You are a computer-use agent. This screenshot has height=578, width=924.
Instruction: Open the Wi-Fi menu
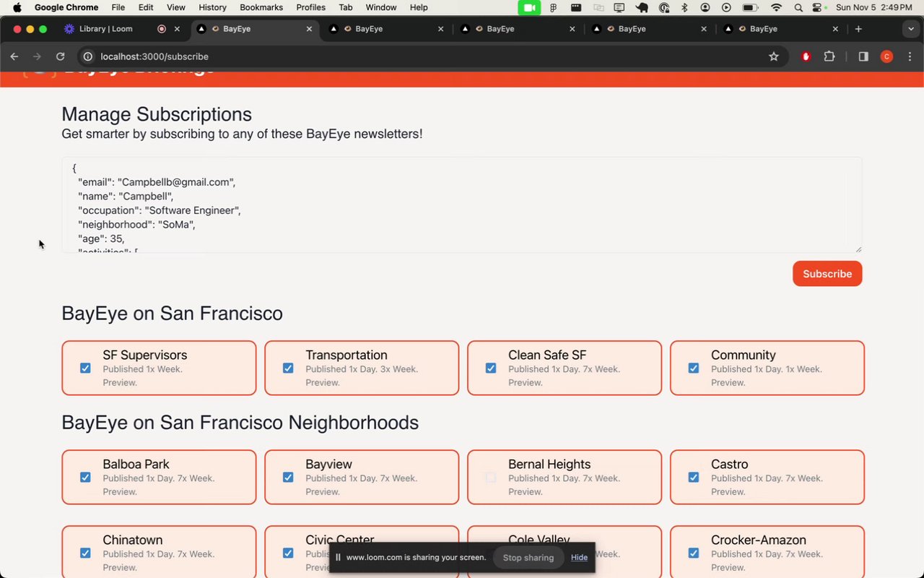point(777,7)
